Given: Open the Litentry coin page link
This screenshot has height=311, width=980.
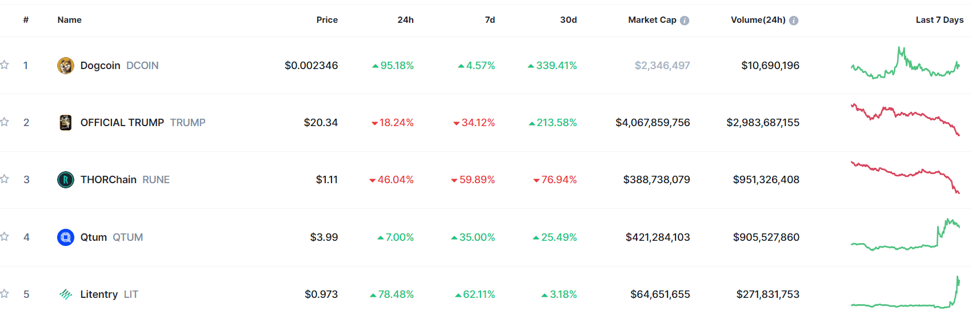Looking at the screenshot, I should [x=99, y=294].
